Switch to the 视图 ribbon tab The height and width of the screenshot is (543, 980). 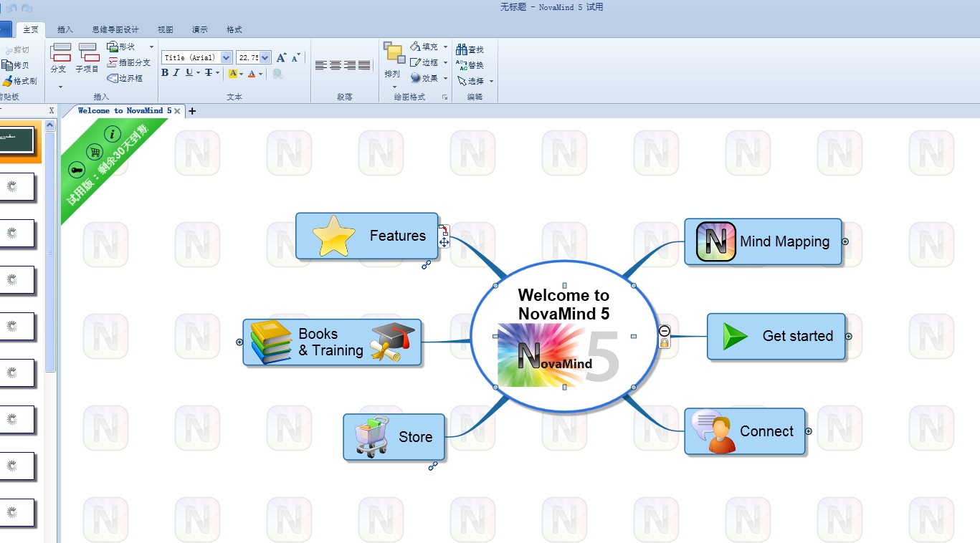pyautogui.click(x=166, y=29)
